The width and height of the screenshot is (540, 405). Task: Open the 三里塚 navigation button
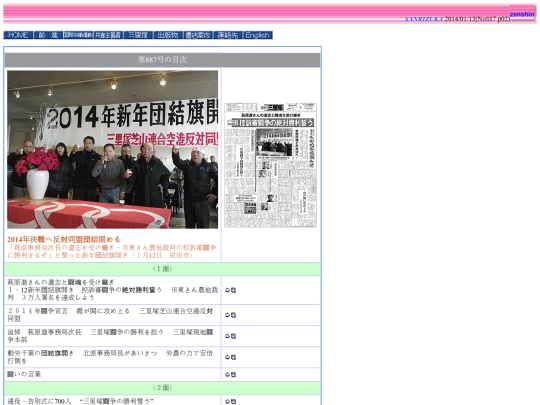[x=138, y=35]
